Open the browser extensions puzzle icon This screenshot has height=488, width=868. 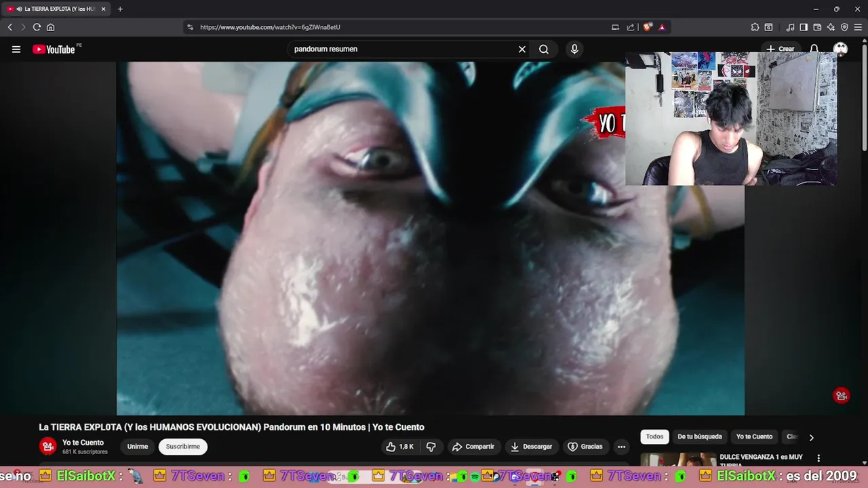pos(755,27)
